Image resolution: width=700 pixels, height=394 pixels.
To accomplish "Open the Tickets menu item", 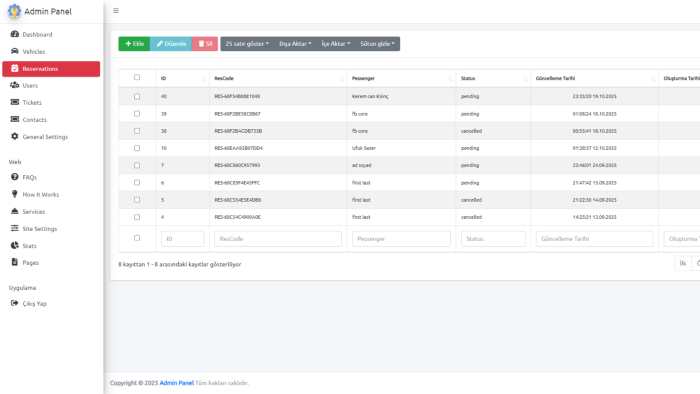I will [51, 102].
